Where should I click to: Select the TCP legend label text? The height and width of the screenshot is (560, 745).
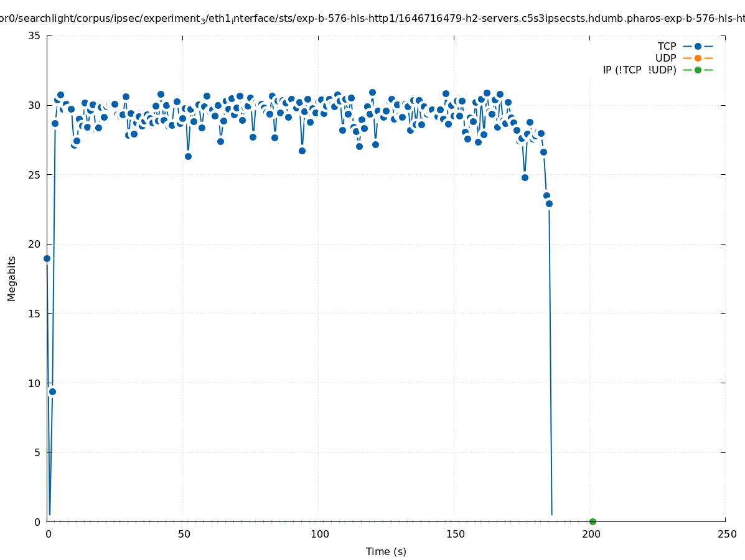tap(667, 46)
